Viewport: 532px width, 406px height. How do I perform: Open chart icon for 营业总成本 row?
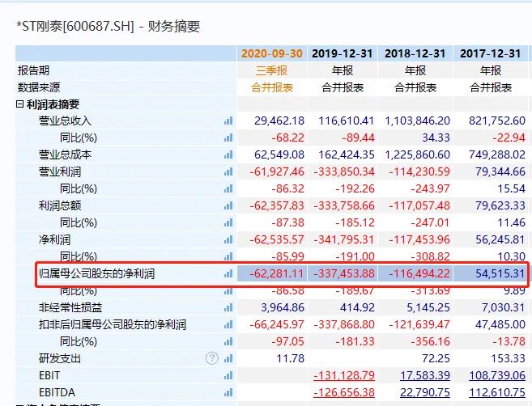pyautogui.click(x=228, y=155)
